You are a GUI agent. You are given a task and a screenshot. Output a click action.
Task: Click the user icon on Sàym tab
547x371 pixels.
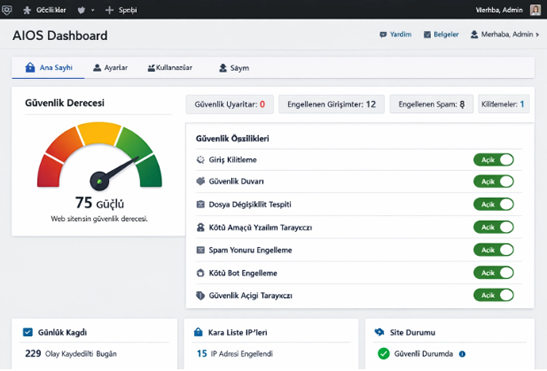point(223,68)
